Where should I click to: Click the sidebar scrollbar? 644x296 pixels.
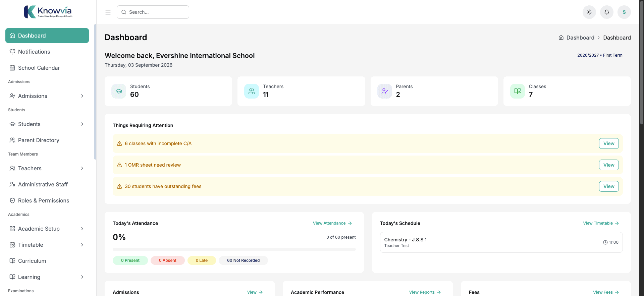(95, 92)
